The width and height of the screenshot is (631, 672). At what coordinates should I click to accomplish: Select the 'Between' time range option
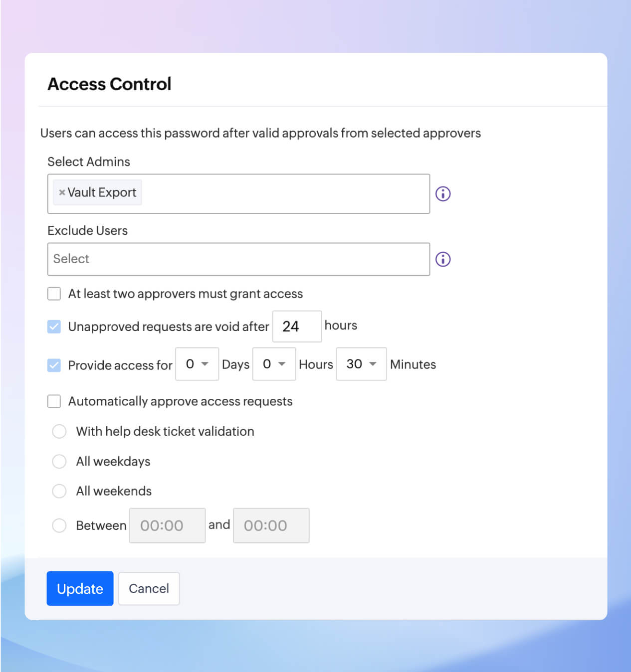(59, 525)
